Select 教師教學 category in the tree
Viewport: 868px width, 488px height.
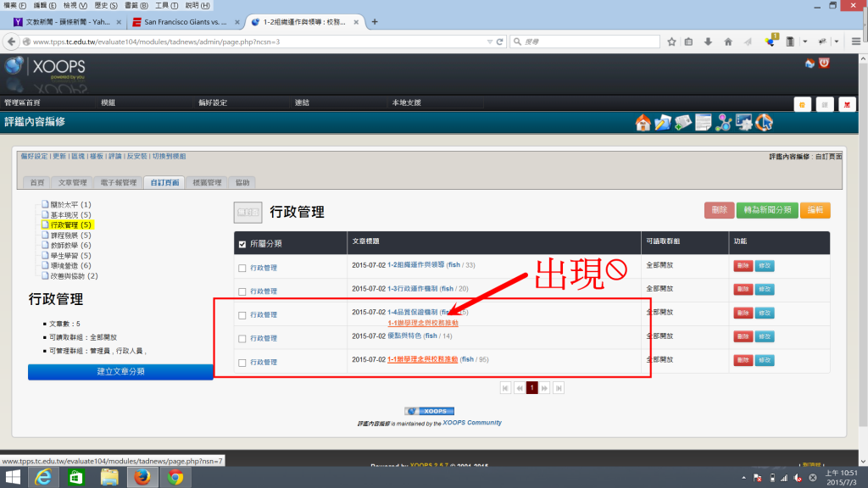(x=66, y=246)
